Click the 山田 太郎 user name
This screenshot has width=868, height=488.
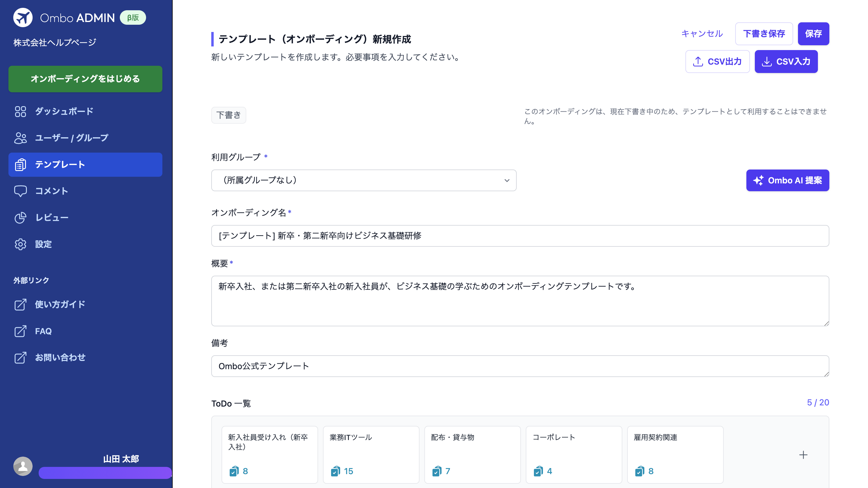tap(121, 459)
